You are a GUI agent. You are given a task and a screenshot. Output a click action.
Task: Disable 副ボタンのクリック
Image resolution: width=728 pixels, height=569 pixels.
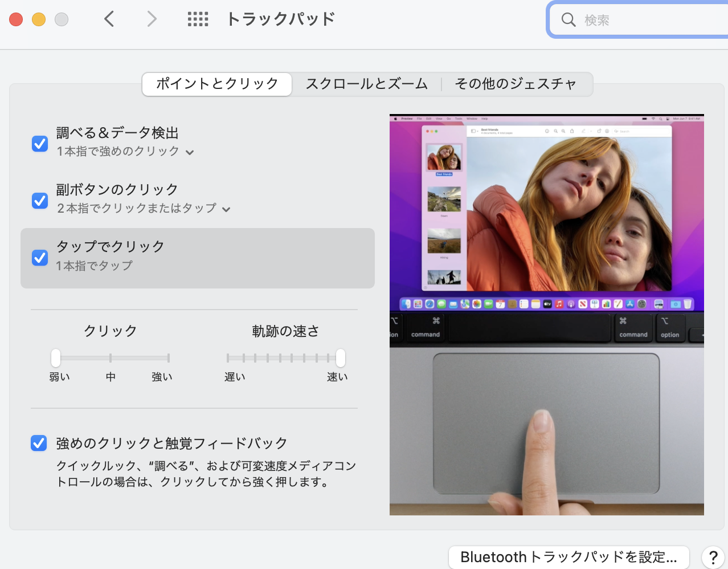click(39, 201)
